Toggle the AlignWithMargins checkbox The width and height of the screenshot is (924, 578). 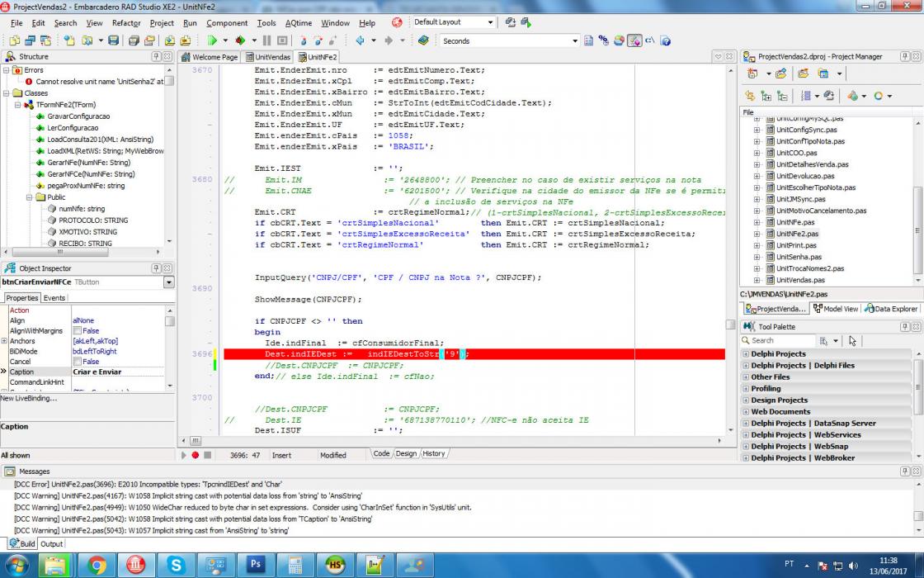click(x=78, y=331)
